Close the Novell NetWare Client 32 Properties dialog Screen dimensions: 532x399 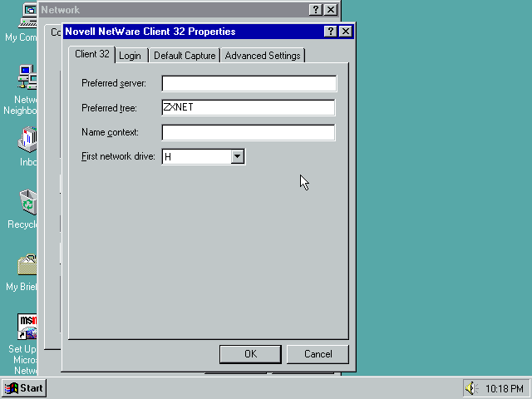pyautogui.click(x=346, y=32)
